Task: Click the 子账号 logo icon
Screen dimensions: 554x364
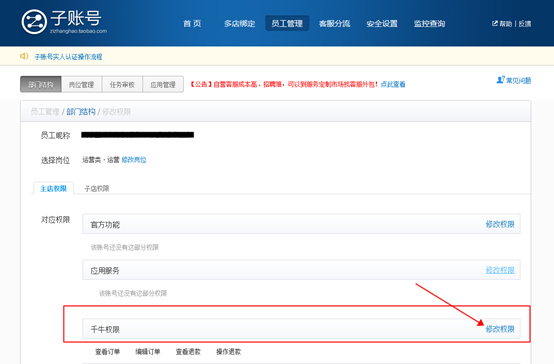Action: coord(34,22)
